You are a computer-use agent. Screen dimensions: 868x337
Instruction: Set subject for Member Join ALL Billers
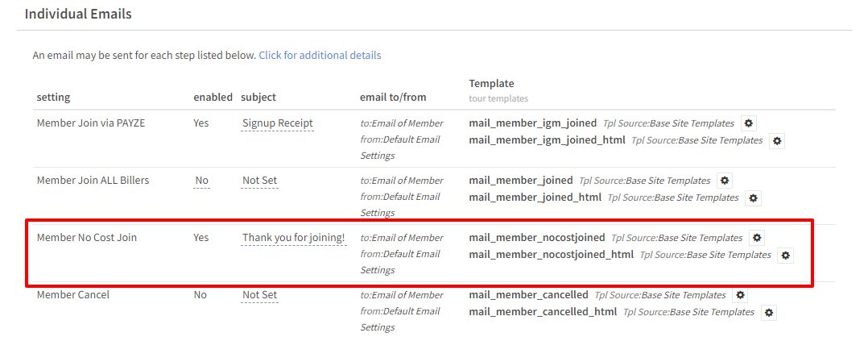coord(260,181)
